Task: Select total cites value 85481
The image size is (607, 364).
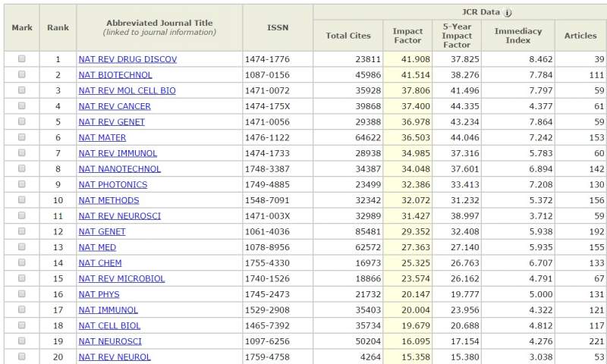Action: point(368,232)
